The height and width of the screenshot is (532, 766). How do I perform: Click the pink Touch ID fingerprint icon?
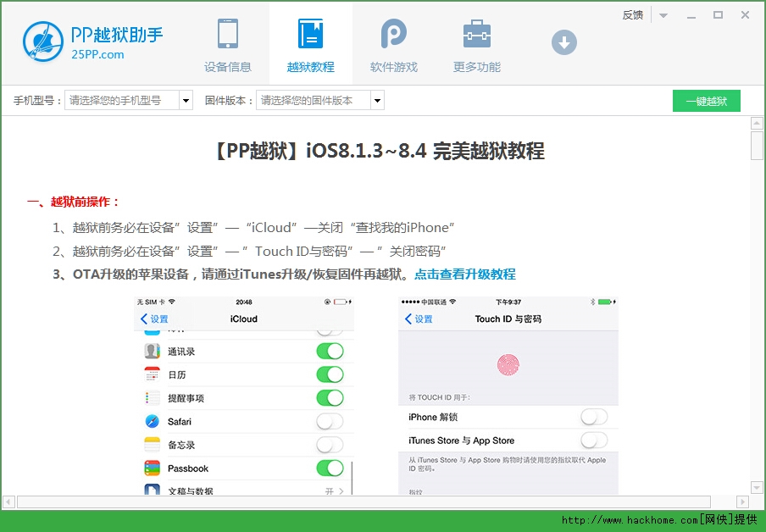point(508,364)
